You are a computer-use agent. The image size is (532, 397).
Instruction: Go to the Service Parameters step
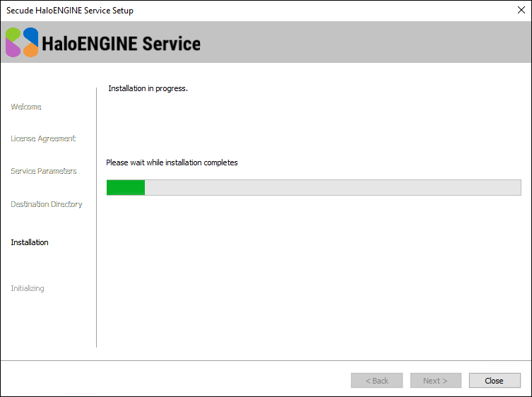click(x=44, y=171)
